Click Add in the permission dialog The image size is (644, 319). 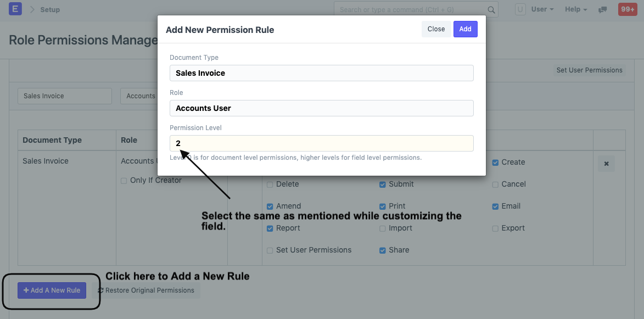465,29
